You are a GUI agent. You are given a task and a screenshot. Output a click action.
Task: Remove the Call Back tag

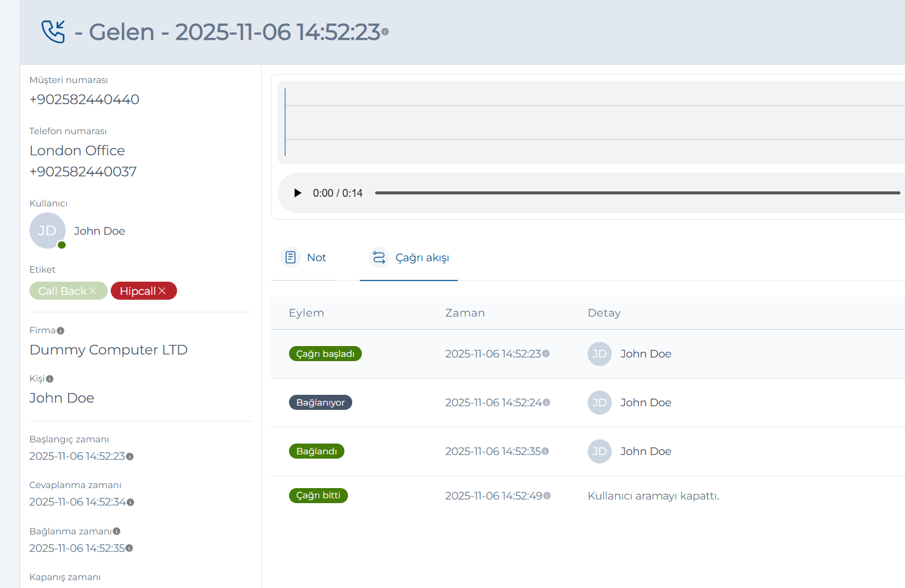(x=93, y=291)
